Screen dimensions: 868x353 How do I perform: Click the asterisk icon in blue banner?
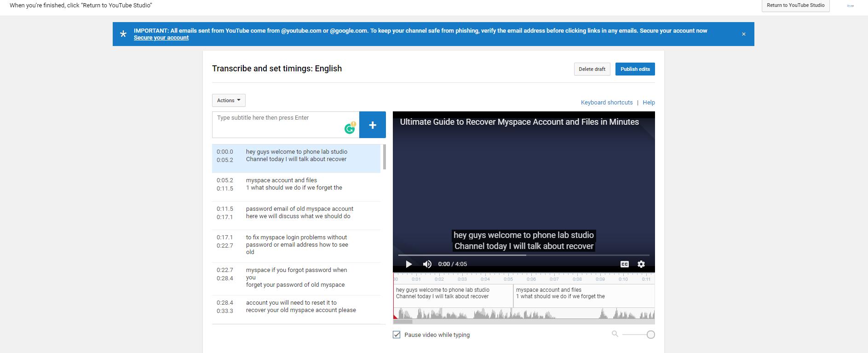point(123,34)
